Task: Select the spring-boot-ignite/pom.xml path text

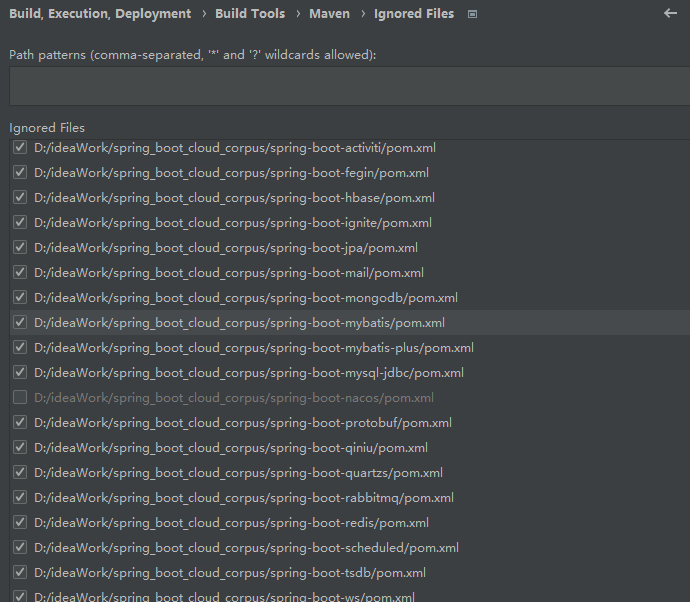Action: click(x=233, y=223)
